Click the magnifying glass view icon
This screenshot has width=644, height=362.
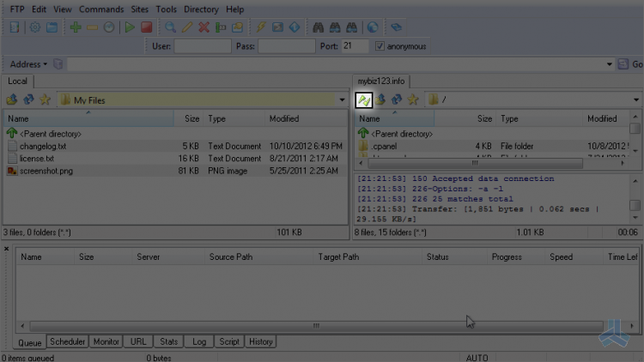coord(170,27)
